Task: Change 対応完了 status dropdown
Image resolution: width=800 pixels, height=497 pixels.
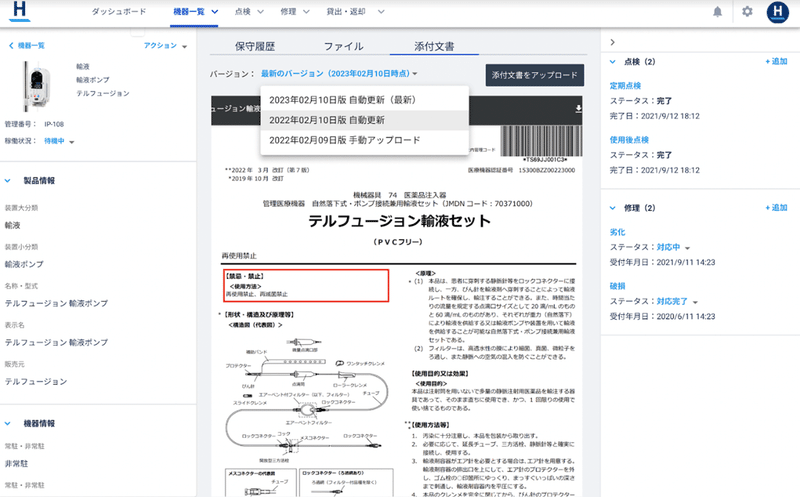Action: click(x=677, y=302)
